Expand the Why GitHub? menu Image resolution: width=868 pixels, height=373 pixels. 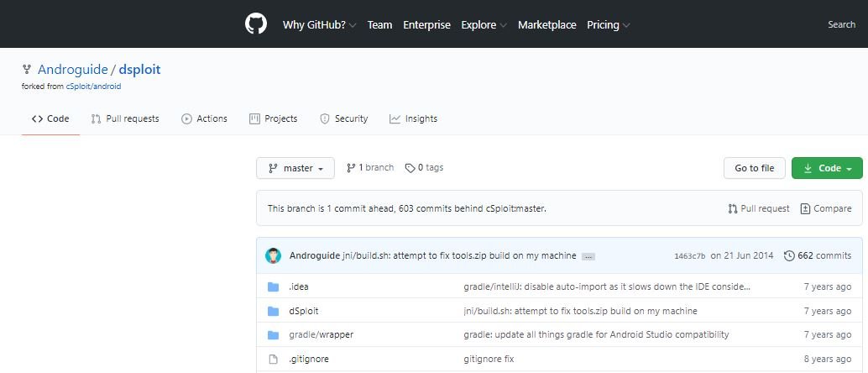[x=319, y=25]
